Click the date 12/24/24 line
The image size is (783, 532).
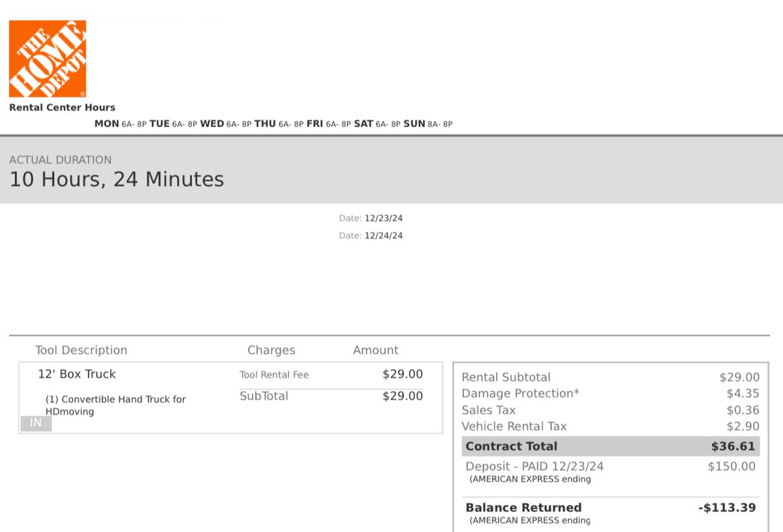(371, 236)
